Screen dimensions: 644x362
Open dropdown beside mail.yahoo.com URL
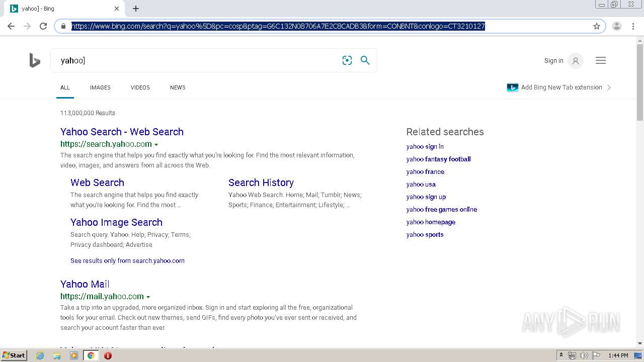(148, 297)
